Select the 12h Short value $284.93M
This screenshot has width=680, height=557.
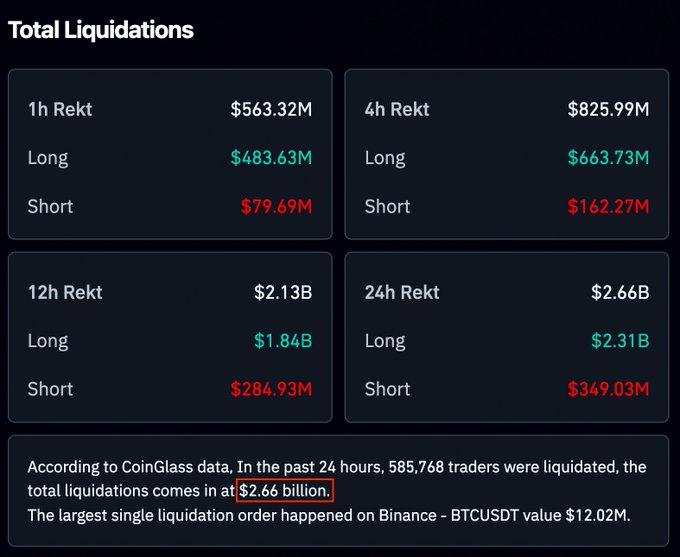[x=271, y=389]
